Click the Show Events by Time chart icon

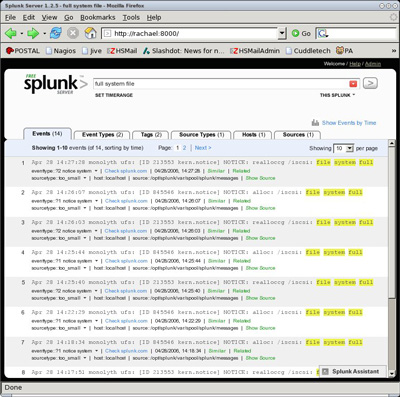click(x=315, y=123)
